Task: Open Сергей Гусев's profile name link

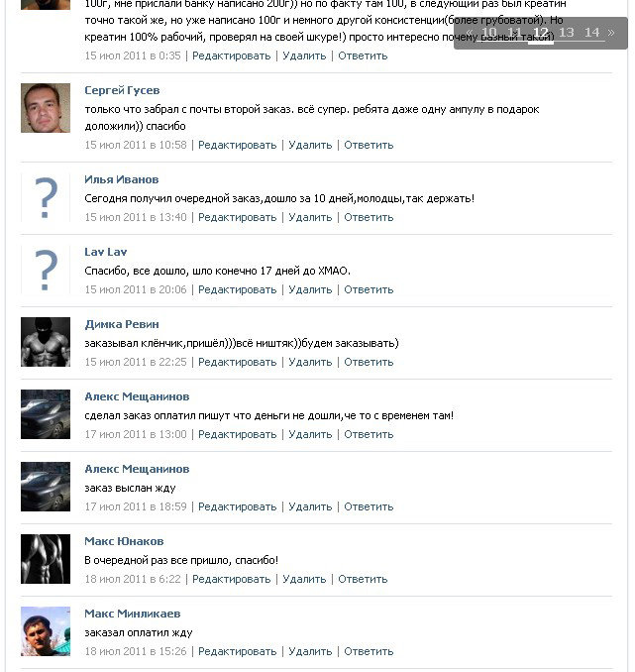Action: tap(122, 90)
